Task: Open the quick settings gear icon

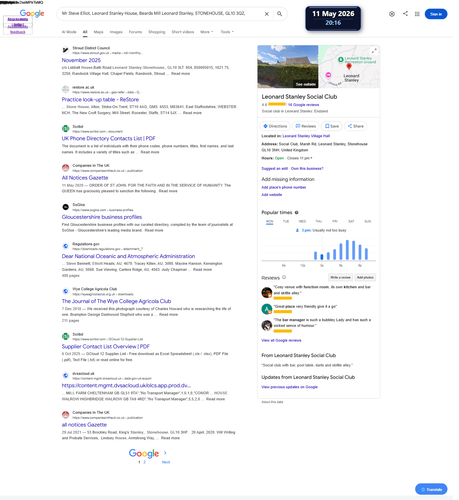Action: [x=392, y=14]
